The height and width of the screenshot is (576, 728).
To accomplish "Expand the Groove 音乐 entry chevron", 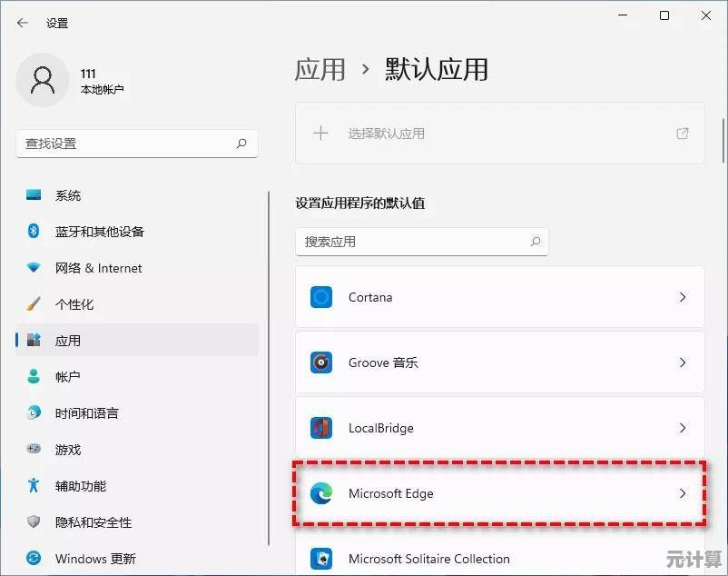I will point(683,362).
